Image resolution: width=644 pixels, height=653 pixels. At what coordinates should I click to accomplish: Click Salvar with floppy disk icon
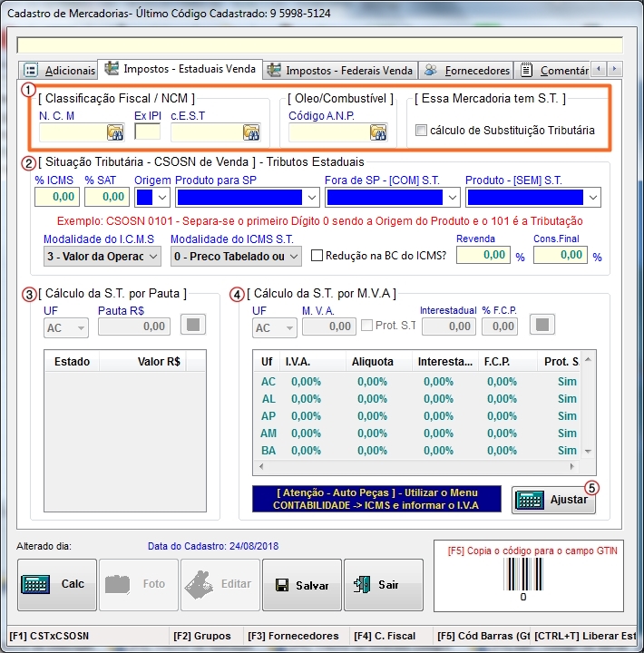[302, 585]
